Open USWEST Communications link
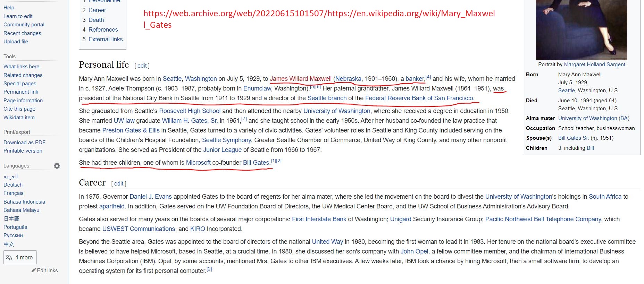The width and height of the screenshot is (644, 284). coord(139,229)
